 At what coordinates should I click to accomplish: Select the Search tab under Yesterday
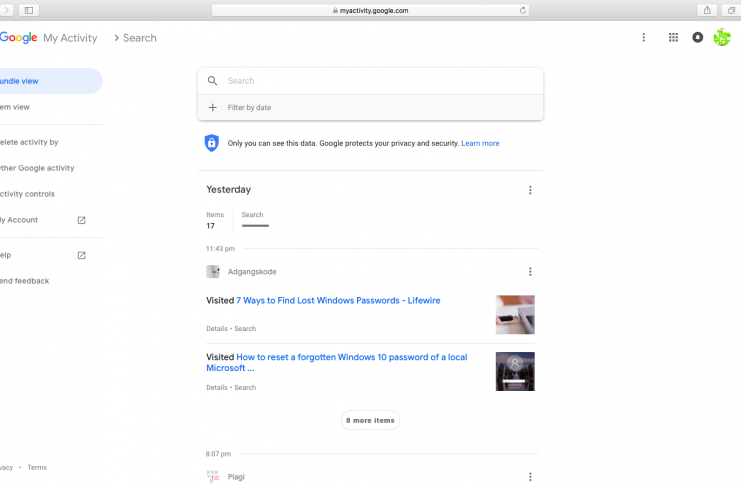coord(255,220)
